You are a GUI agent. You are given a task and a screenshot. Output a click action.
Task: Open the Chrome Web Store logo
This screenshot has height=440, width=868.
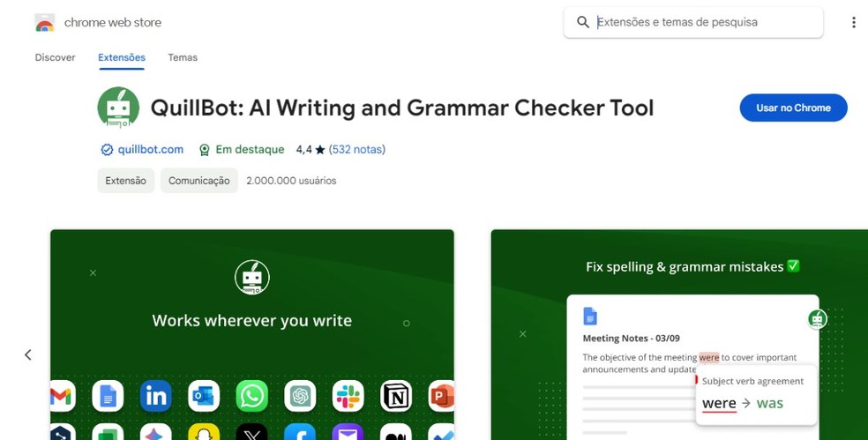click(45, 23)
